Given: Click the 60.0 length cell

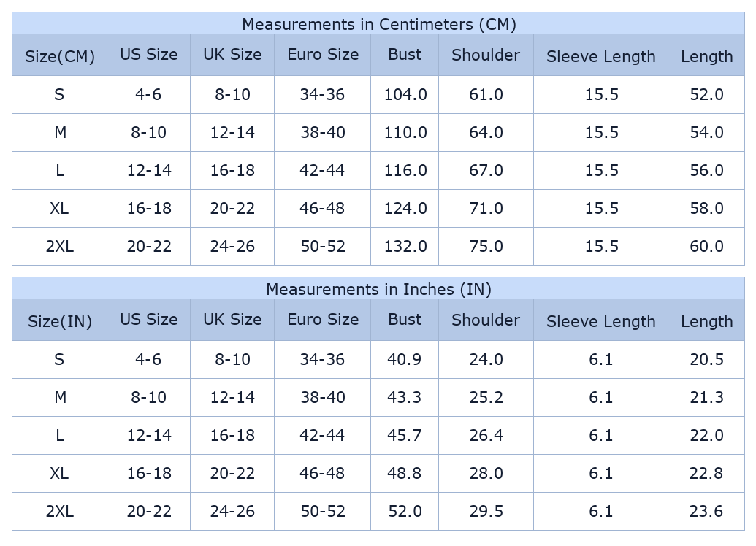Looking at the screenshot, I should point(706,246).
